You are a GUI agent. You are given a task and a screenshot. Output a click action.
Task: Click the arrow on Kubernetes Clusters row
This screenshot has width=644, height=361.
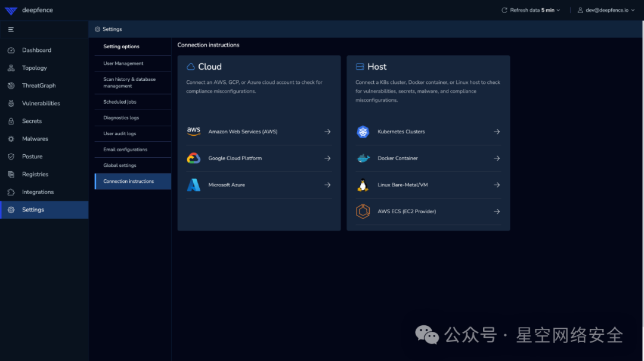coord(497,132)
